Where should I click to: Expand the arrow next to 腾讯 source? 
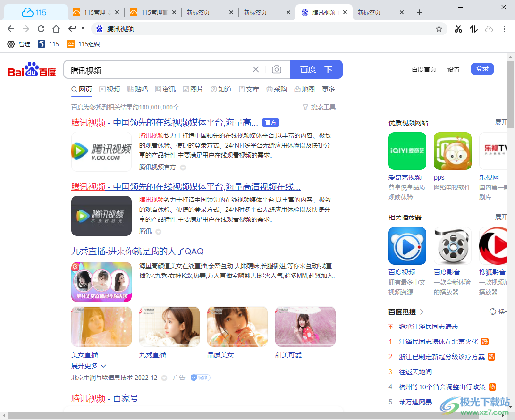pyautogui.click(x=158, y=232)
